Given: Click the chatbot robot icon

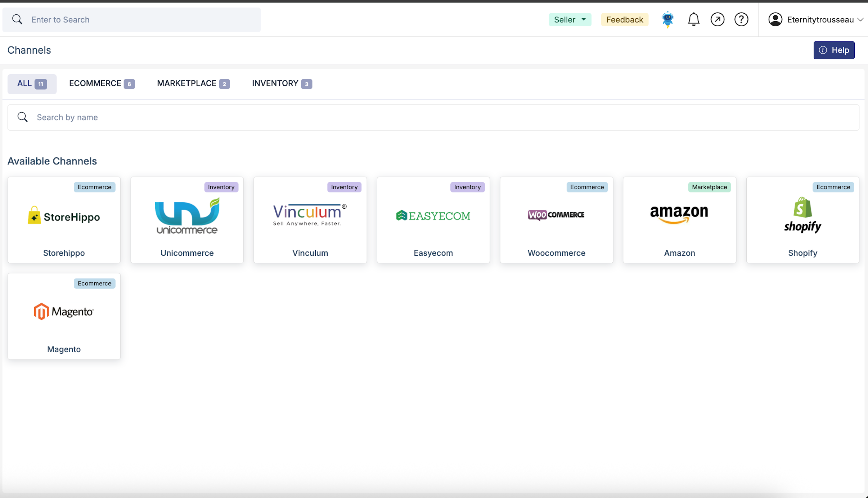Looking at the screenshot, I should (667, 19).
